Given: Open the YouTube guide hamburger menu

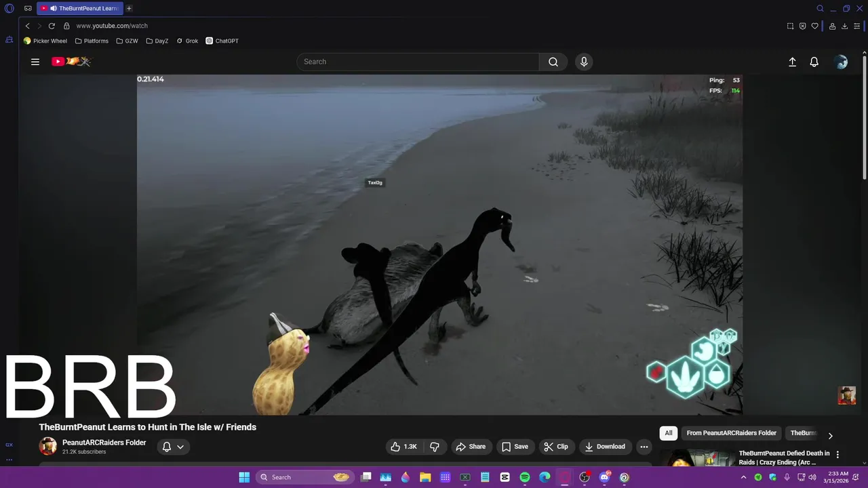Looking at the screenshot, I should 35,62.
